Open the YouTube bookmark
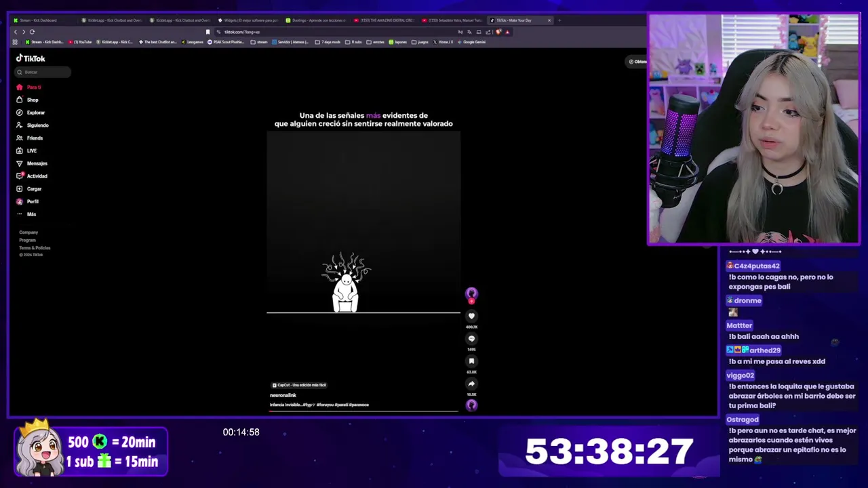 [x=80, y=42]
